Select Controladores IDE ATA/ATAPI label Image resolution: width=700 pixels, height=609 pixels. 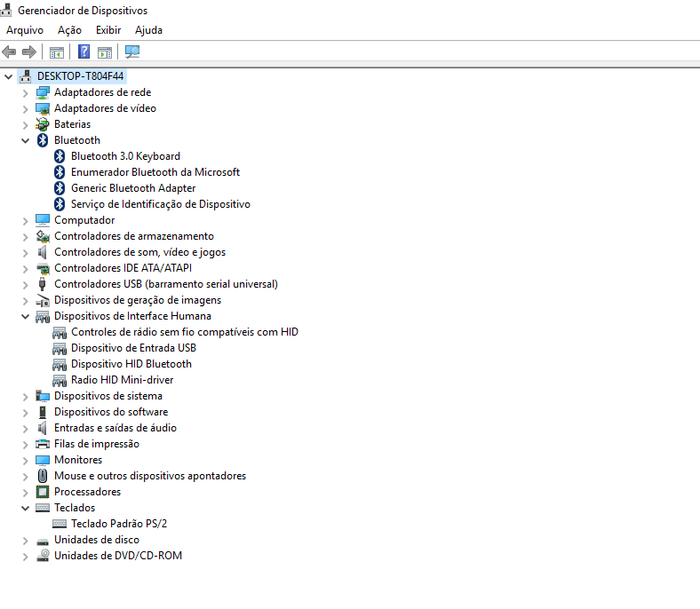[x=123, y=268]
